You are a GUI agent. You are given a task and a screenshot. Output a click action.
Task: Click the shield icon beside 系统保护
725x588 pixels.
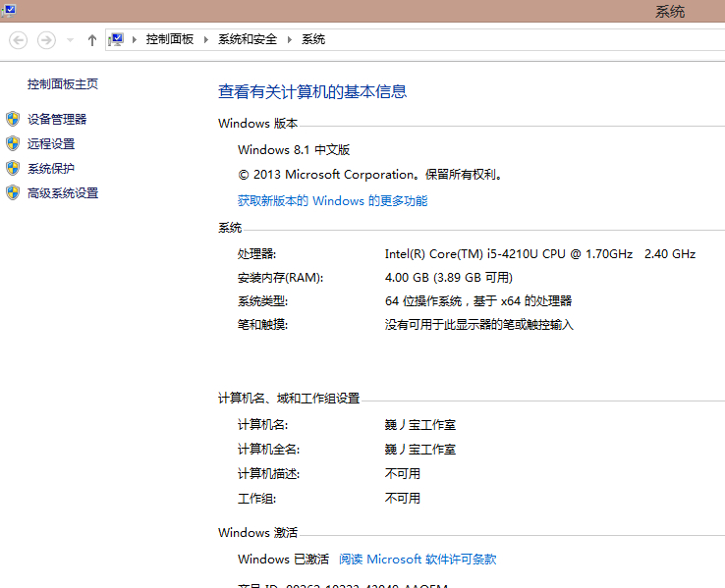click(x=13, y=168)
